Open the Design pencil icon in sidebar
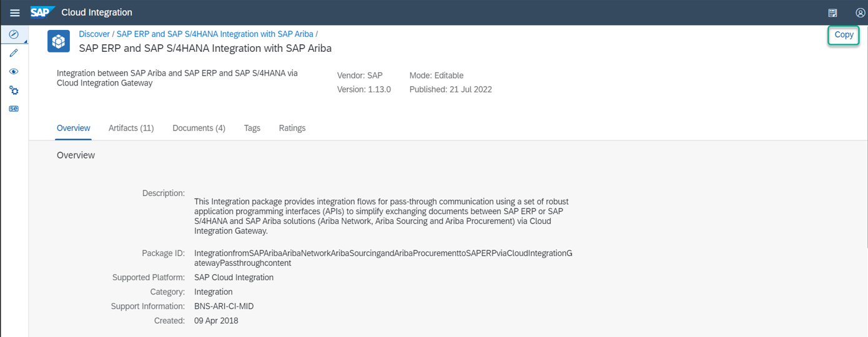 click(x=14, y=54)
